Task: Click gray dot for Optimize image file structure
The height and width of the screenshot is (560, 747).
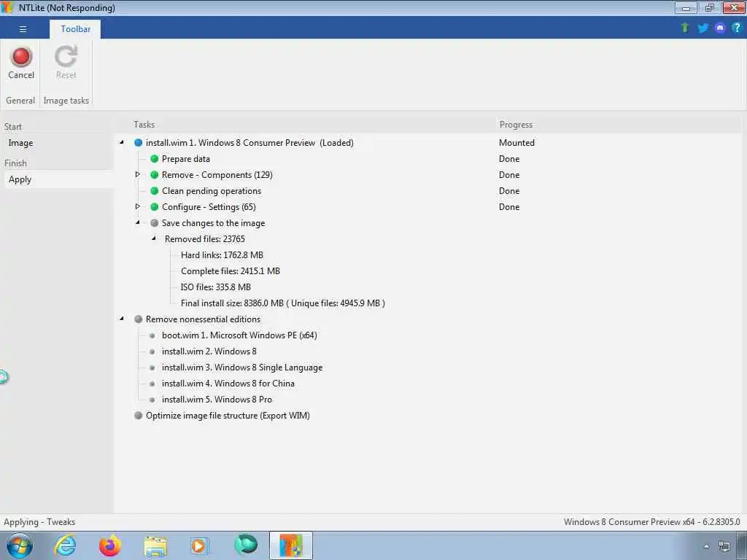Action: tap(138, 415)
